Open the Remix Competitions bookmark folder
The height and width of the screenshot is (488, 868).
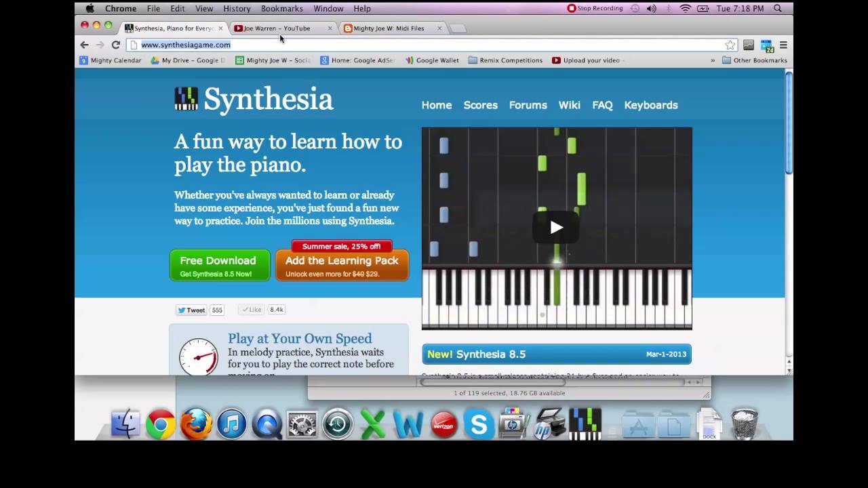tap(505, 60)
